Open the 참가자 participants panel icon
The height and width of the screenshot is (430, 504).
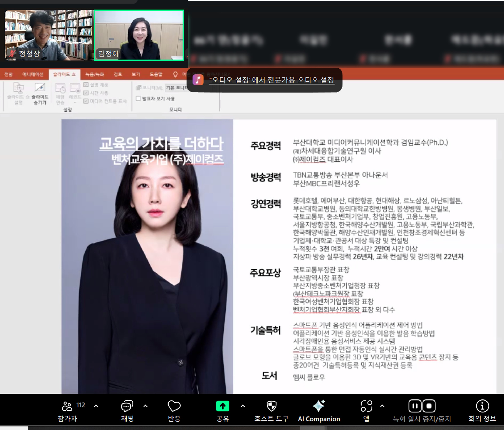67,406
